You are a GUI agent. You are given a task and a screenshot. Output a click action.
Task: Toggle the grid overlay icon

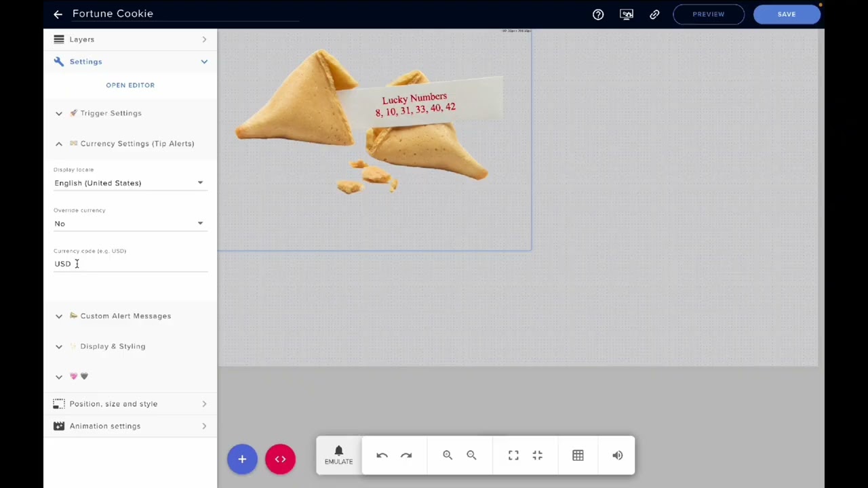click(x=578, y=455)
